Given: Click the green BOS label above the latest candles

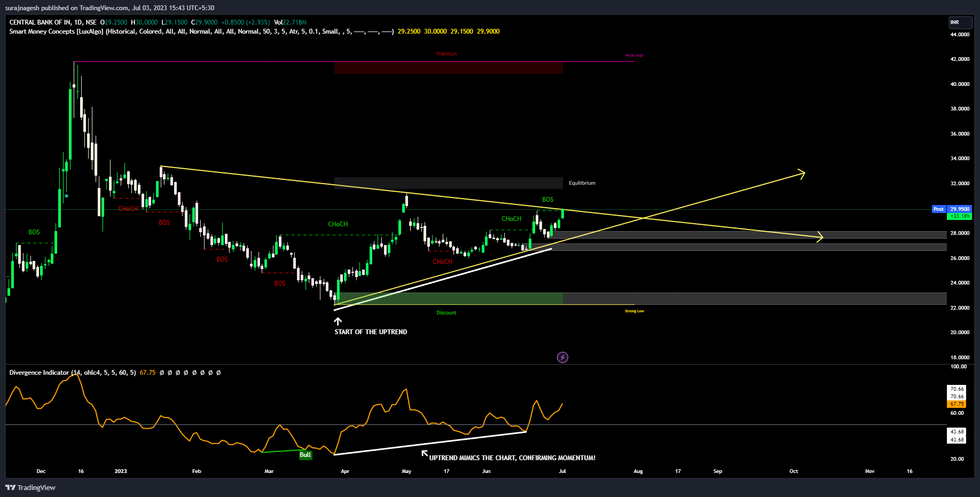Looking at the screenshot, I should [547, 200].
